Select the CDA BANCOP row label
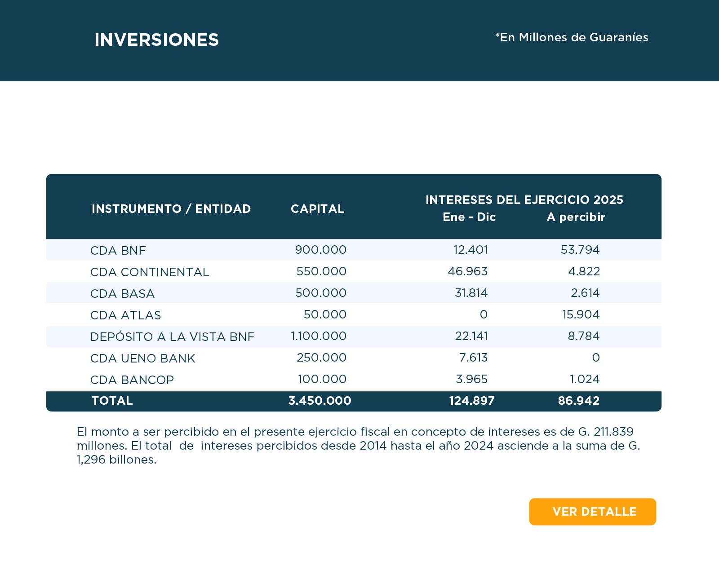The image size is (719, 588). click(132, 380)
